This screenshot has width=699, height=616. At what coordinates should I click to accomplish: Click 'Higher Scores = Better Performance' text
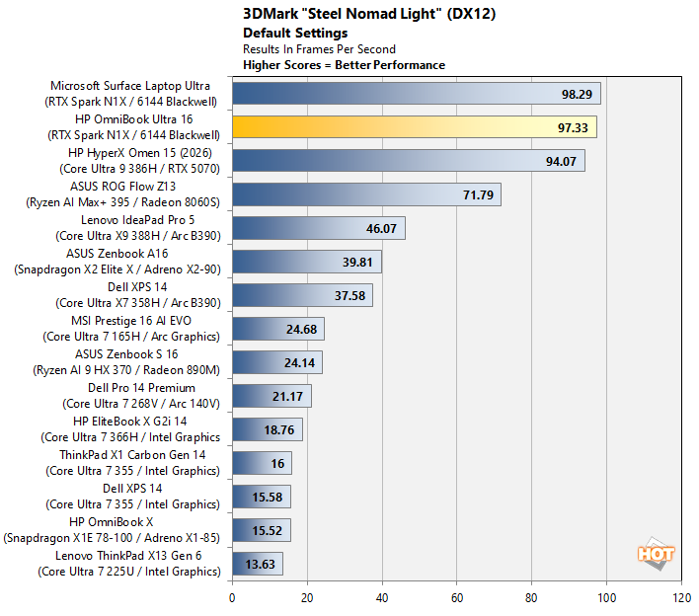(344, 65)
